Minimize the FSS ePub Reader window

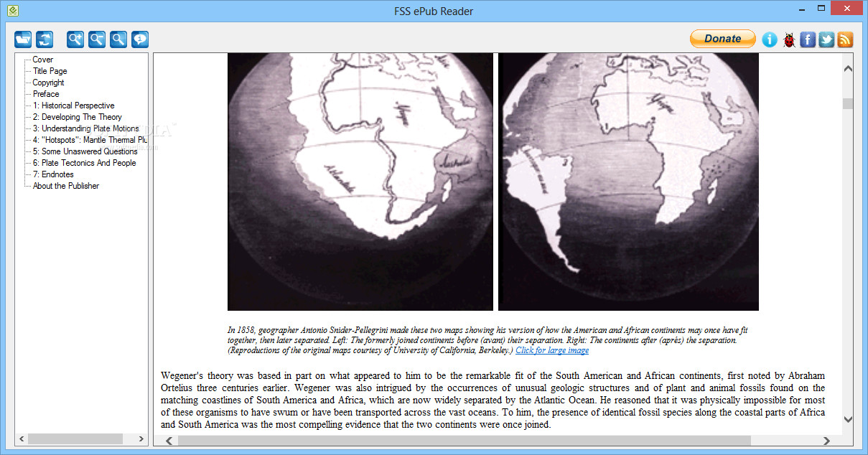802,9
